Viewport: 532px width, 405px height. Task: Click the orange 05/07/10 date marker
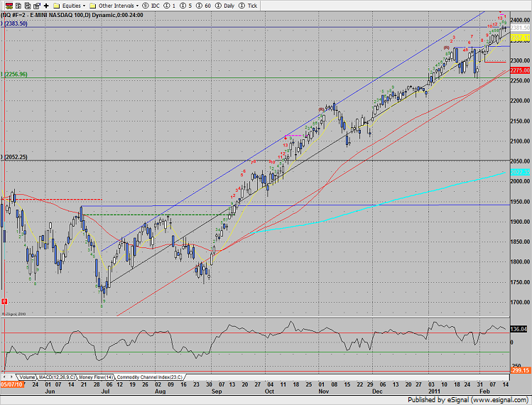pos(11,384)
